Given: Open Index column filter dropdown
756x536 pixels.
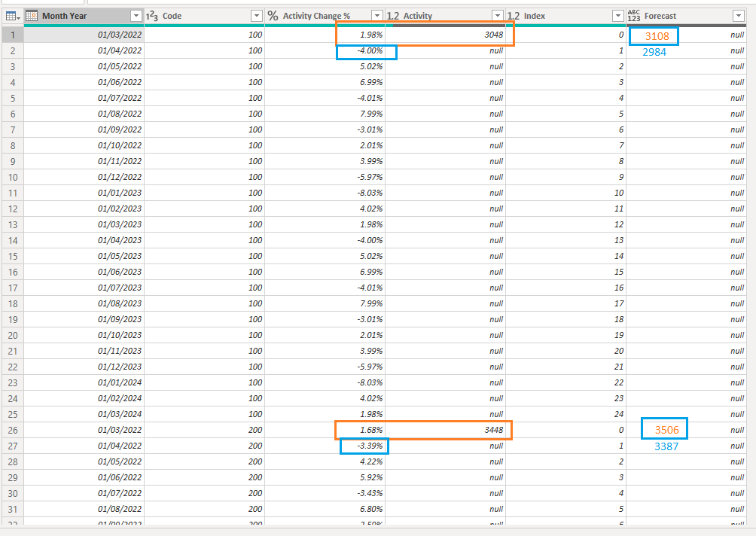Looking at the screenshot, I should point(618,16).
